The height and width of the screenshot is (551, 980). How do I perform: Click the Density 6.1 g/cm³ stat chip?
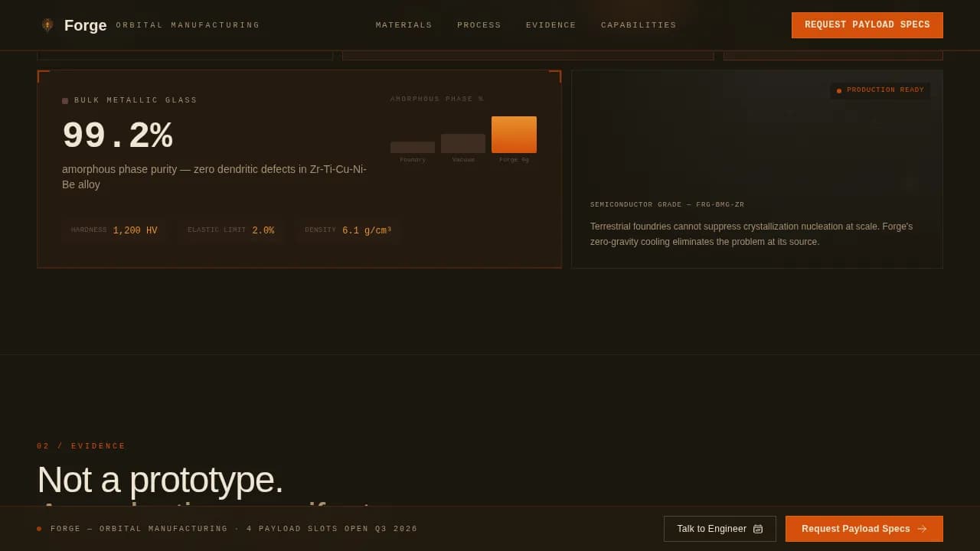(x=348, y=230)
